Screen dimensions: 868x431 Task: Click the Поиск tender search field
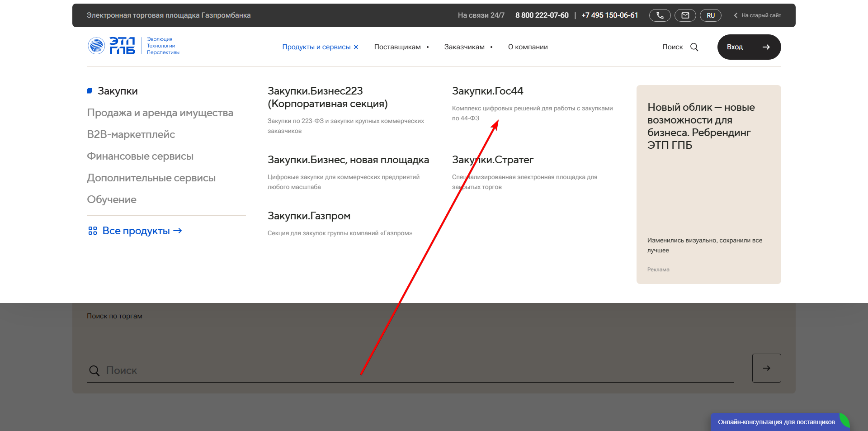tap(410, 370)
